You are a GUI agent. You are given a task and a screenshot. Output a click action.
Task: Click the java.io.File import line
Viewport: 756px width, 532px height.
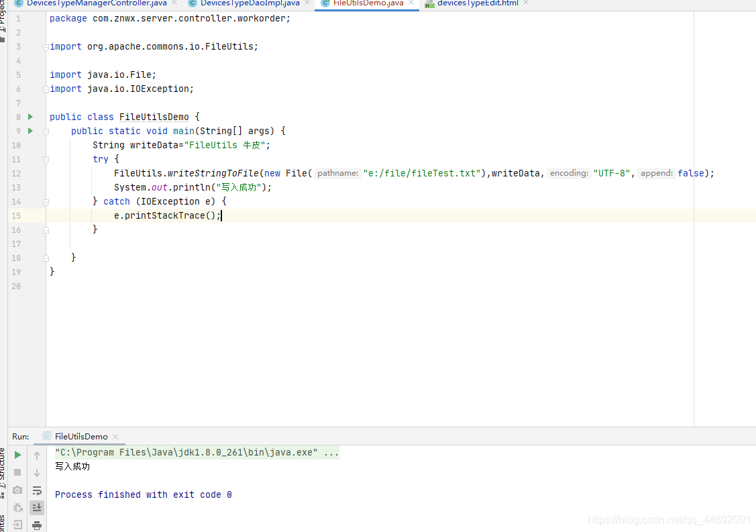[x=103, y=74]
